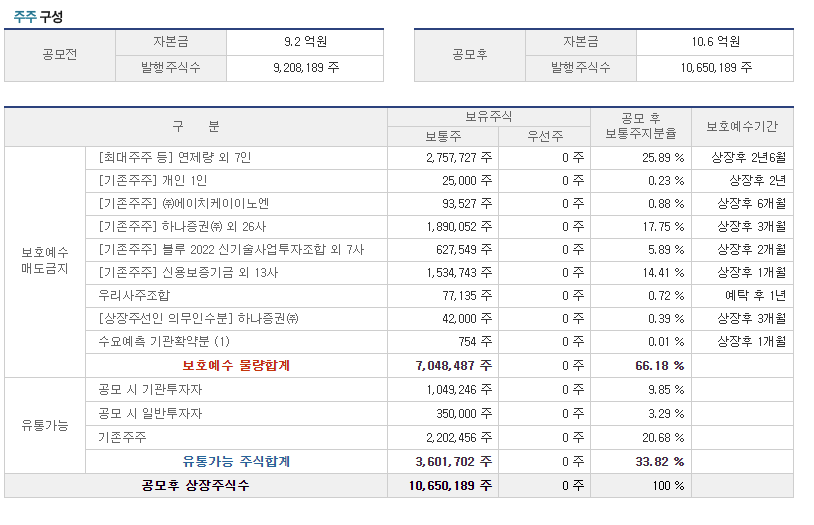814x525 pixels.
Task: Click the 10.6 억원 capital value
Action: click(x=715, y=42)
